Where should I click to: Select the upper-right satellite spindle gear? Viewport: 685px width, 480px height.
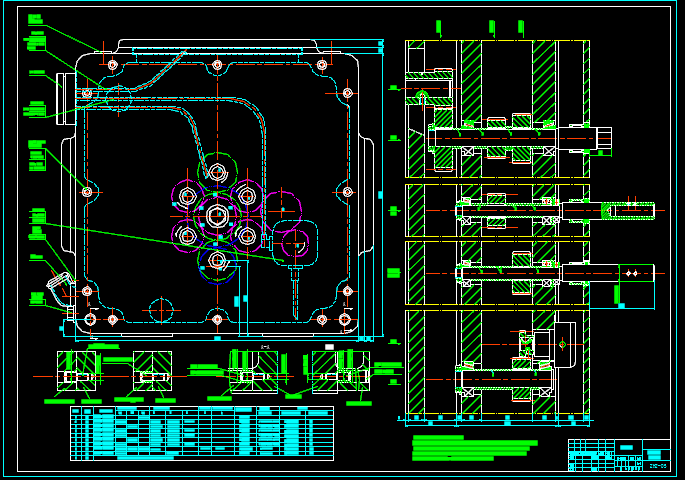[x=247, y=197]
